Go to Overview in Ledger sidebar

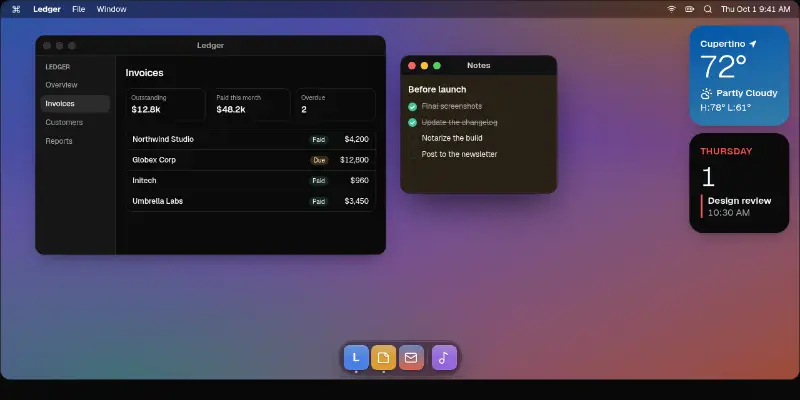(75, 85)
